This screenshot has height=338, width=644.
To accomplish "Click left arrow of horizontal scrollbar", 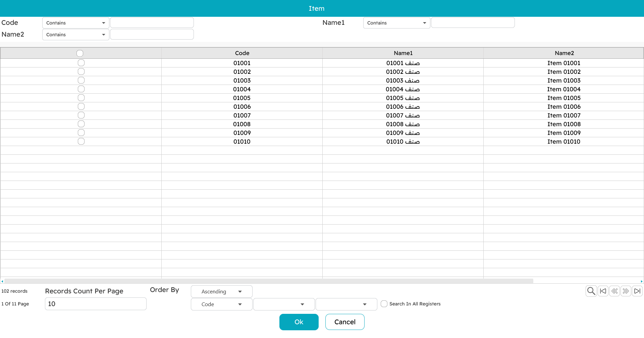I will (2, 281).
